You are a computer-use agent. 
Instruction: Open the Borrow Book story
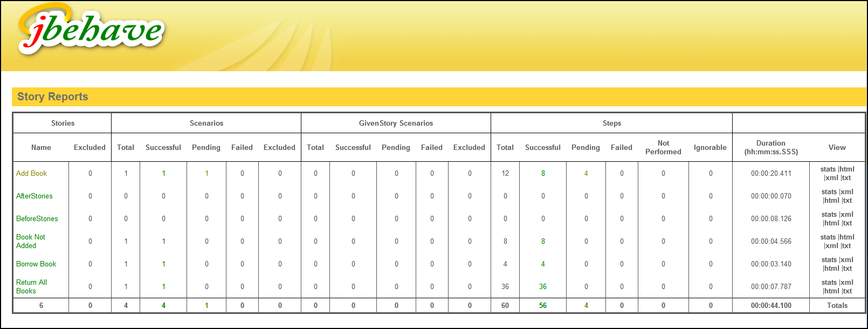[36, 264]
